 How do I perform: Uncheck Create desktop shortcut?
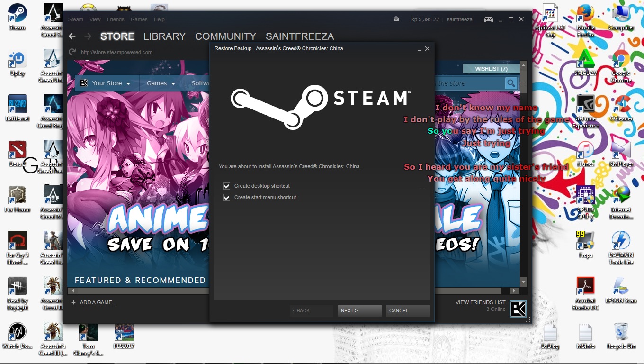pos(226,186)
